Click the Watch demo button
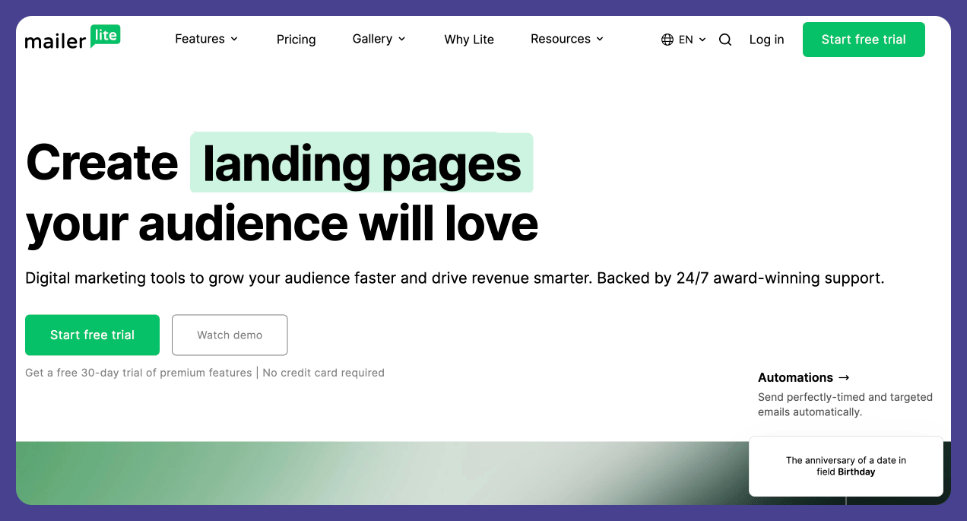The height and width of the screenshot is (521, 967). coord(229,335)
